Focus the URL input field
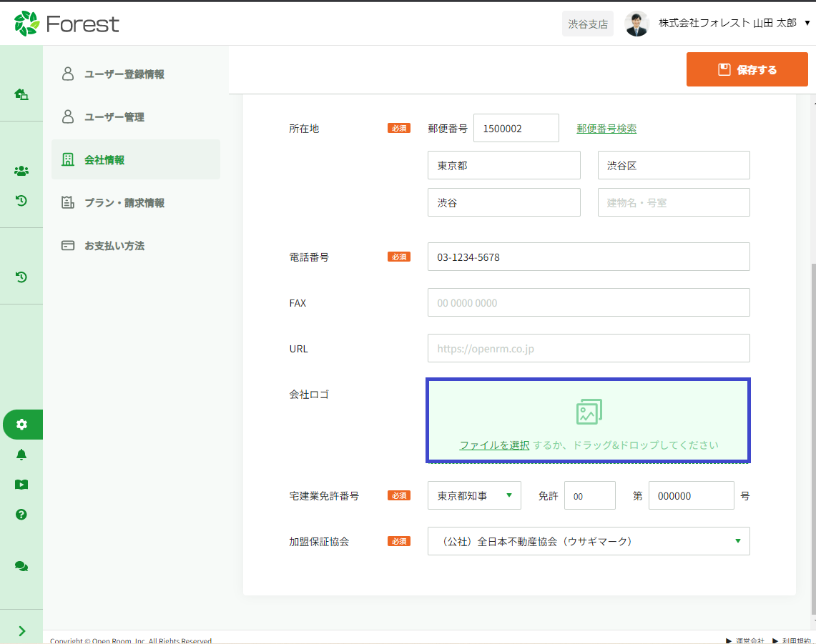This screenshot has height=644, width=816. [x=588, y=348]
